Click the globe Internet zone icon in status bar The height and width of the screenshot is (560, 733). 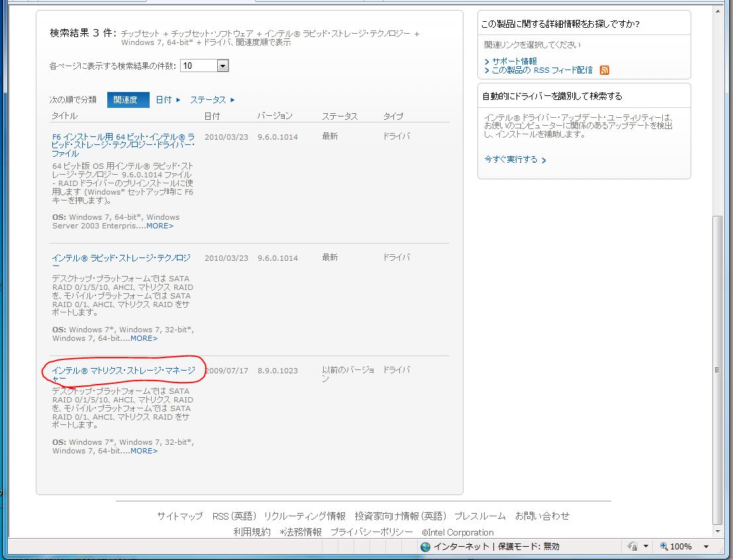[x=425, y=547]
